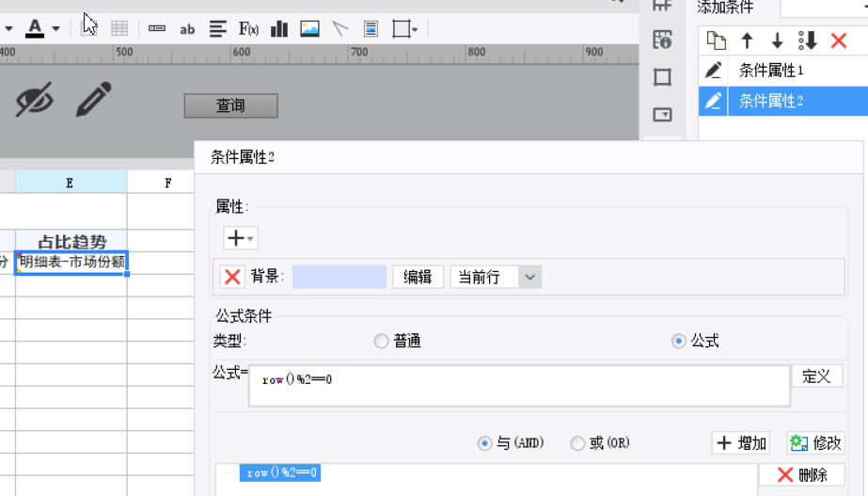
Task: Select the slope line tool icon
Action: (339, 28)
